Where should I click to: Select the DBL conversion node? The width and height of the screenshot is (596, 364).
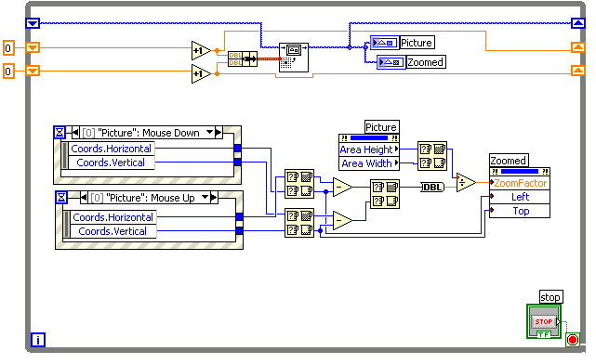click(432, 188)
